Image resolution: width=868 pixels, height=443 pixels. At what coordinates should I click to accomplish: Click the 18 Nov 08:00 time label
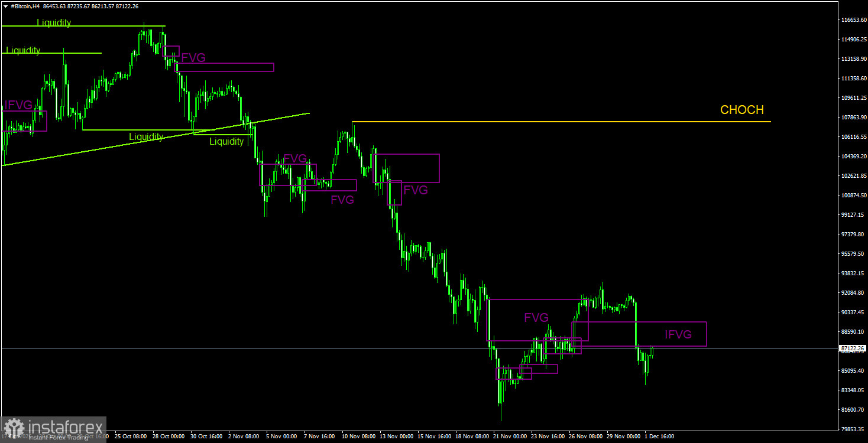pos(471,437)
